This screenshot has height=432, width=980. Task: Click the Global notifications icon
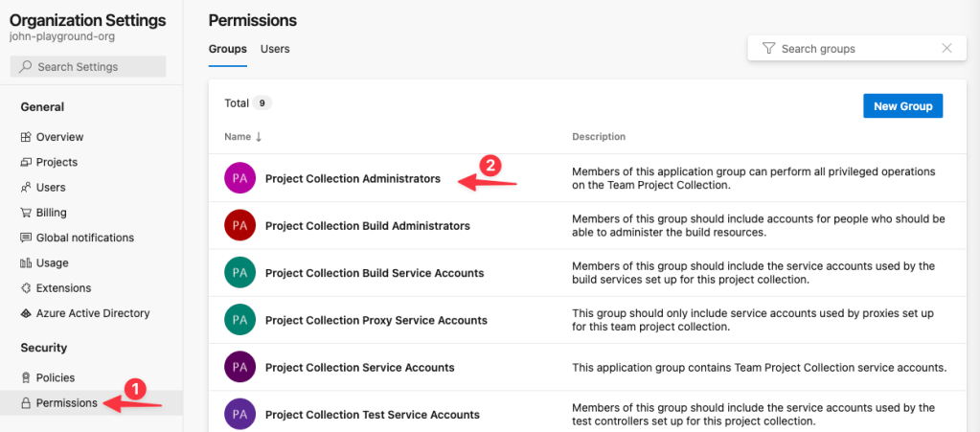26,238
